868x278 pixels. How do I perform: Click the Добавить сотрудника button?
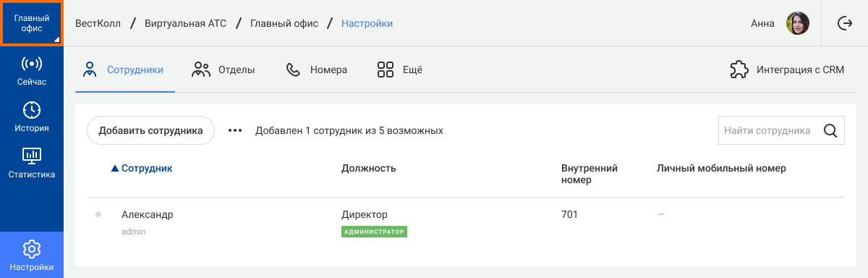pyautogui.click(x=150, y=131)
